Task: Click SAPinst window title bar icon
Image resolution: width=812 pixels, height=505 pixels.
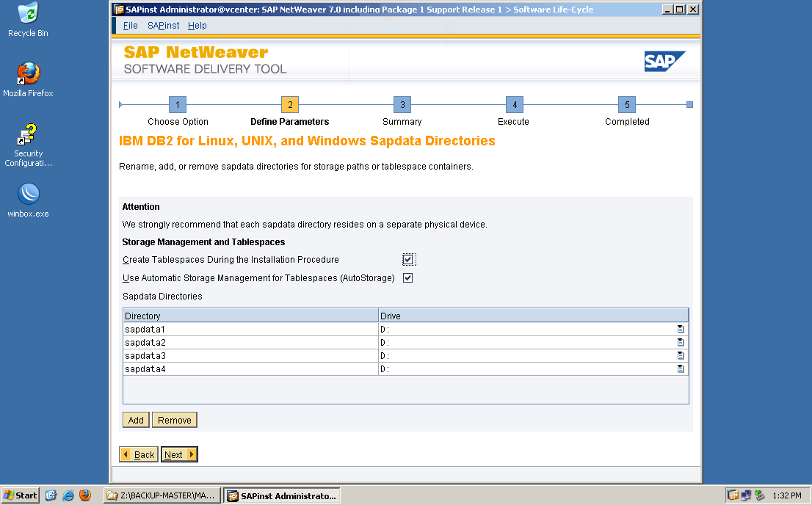Action: pyautogui.click(x=119, y=10)
